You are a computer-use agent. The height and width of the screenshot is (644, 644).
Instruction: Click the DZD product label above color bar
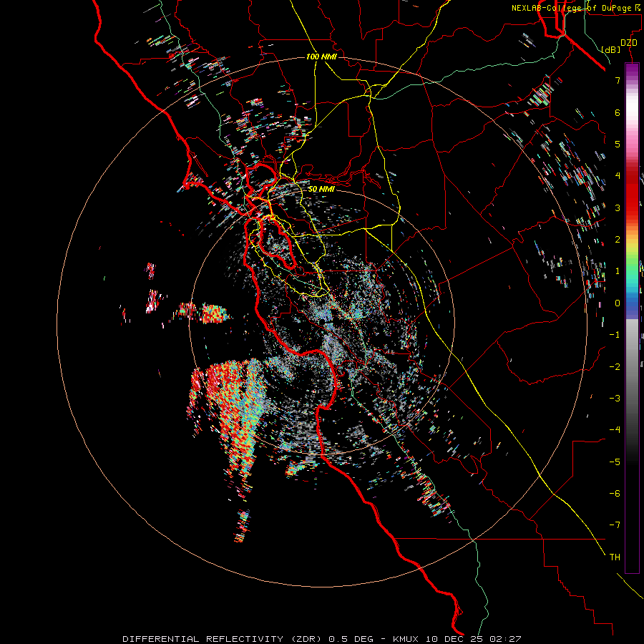629,42
